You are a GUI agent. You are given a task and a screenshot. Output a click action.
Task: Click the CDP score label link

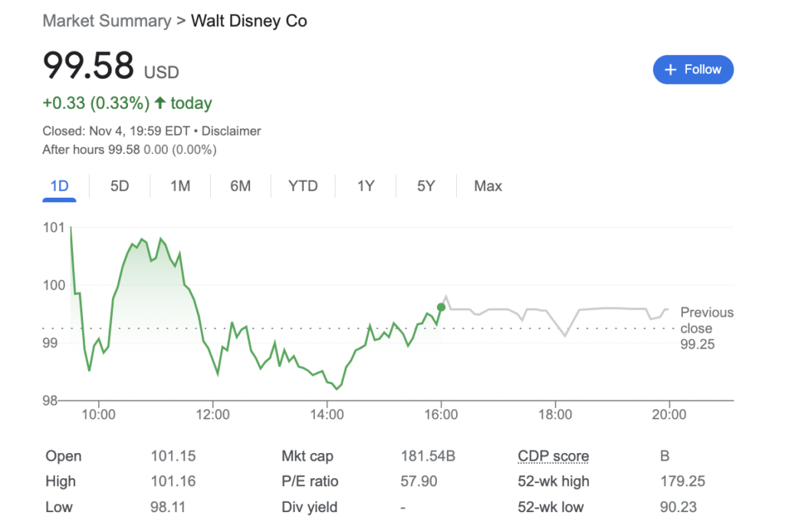pyautogui.click(x=553, y=456)
